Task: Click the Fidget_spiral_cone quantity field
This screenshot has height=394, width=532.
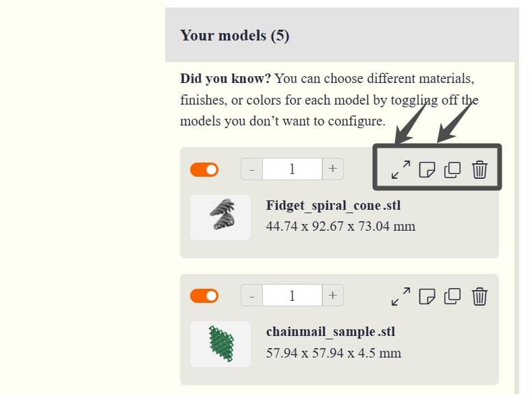Action: pos(292,169)
